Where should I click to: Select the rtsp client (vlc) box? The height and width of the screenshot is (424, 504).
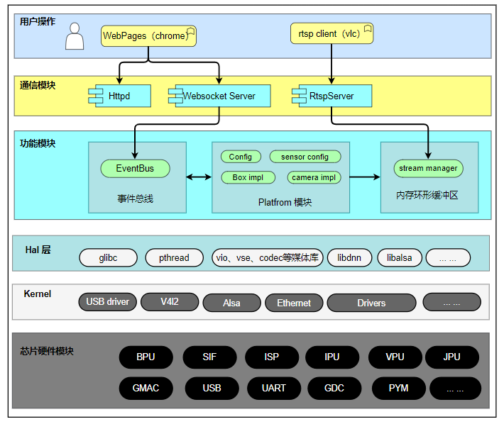pyautogui.click(x=332, y=33)
